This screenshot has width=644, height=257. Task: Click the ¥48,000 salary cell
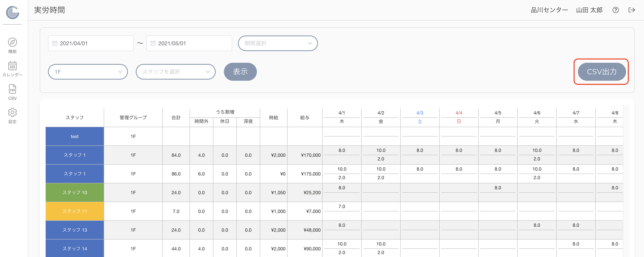305,230
